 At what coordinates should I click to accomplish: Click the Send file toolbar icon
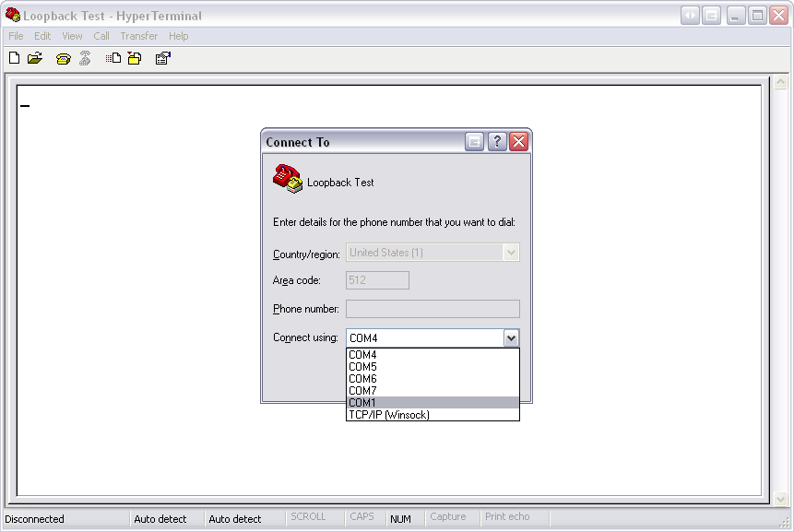click(113, 58)
